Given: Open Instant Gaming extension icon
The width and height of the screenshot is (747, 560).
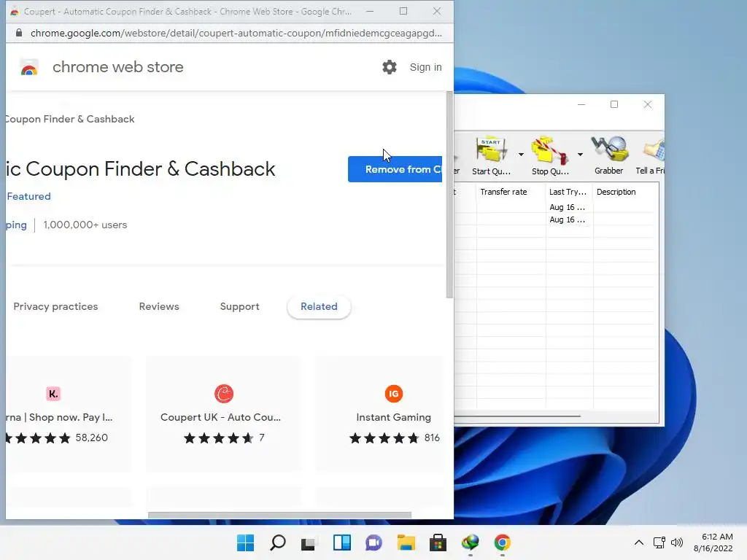Looking at the screenshot, I should click(393, 394).
